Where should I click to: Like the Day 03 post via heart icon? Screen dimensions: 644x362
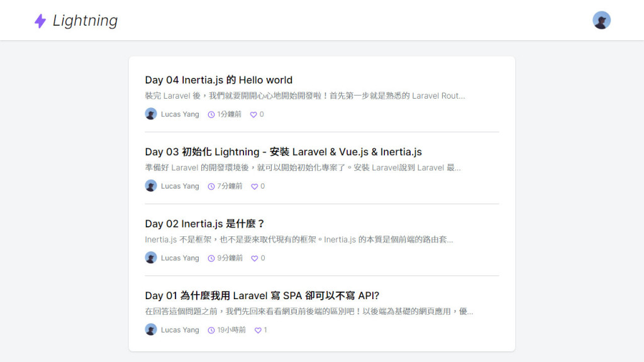tap(255, 186)
